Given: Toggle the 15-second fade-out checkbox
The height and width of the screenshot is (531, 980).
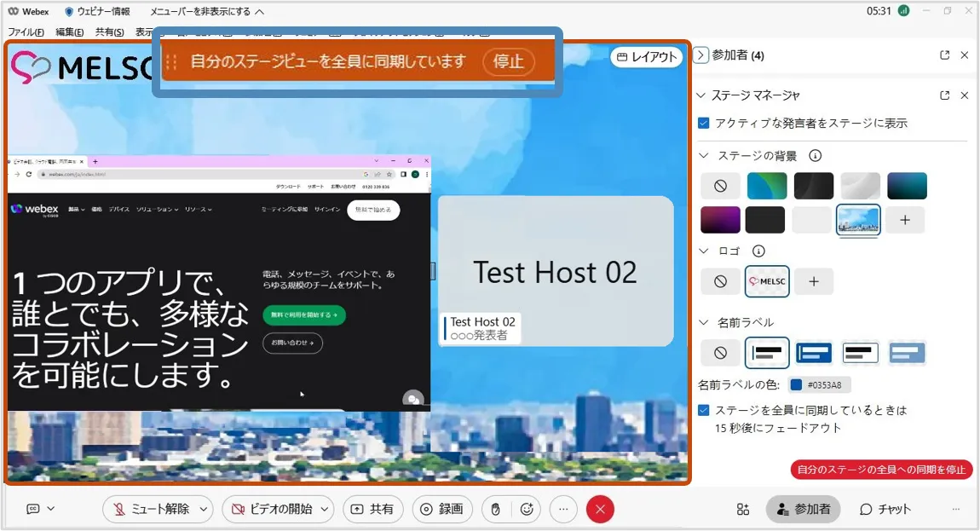Looking at the screenshot, I should (x=704, y=410).
